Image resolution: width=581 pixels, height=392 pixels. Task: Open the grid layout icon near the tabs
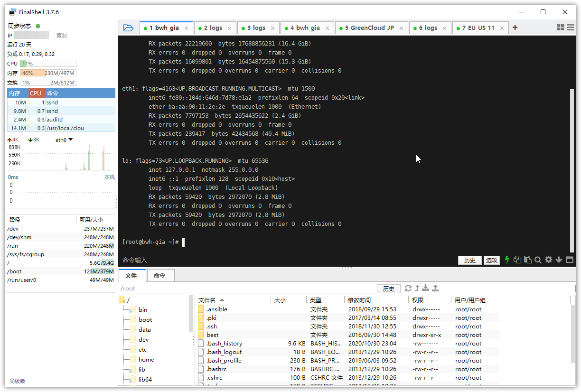tap(561, 27)
